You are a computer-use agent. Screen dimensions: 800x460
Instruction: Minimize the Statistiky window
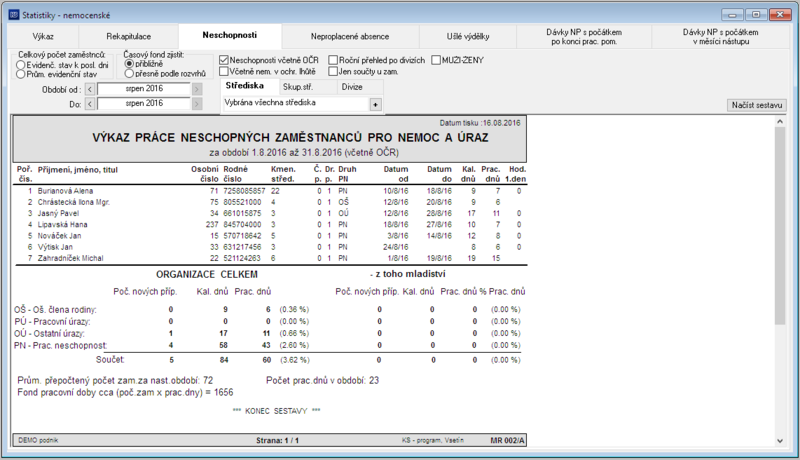[732, 15]
